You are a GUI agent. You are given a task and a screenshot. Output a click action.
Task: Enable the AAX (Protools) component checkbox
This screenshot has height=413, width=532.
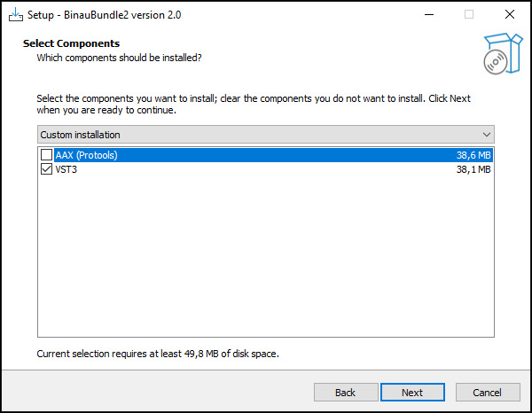coord(47,155)
